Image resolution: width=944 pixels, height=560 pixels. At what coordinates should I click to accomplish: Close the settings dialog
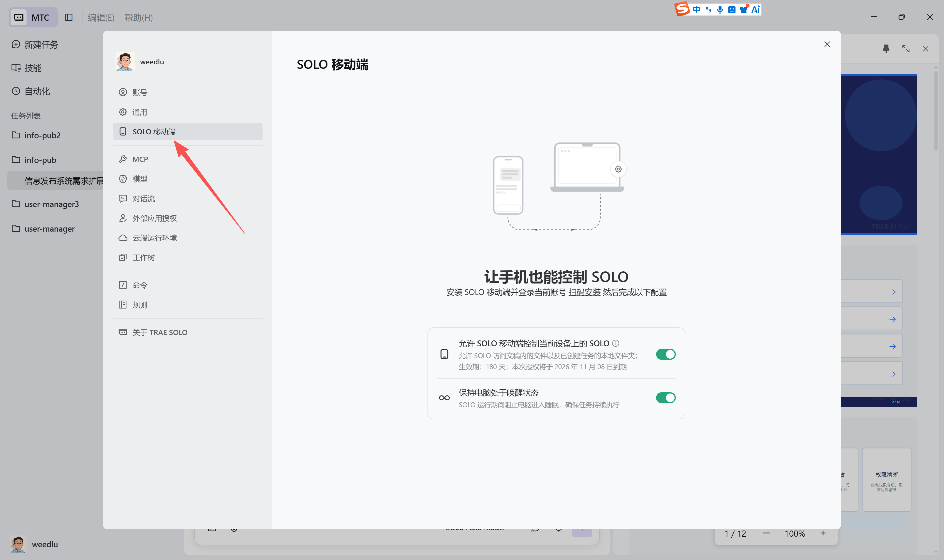coord(827,44)
